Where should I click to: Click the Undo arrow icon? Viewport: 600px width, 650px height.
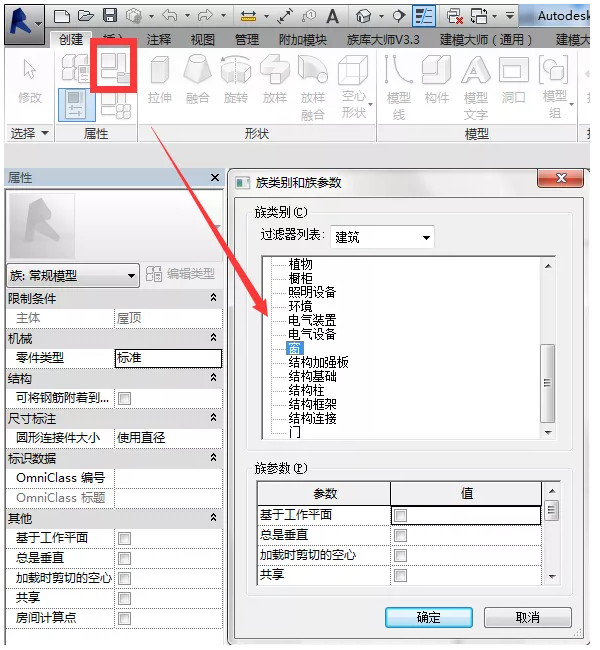(170, 16)
